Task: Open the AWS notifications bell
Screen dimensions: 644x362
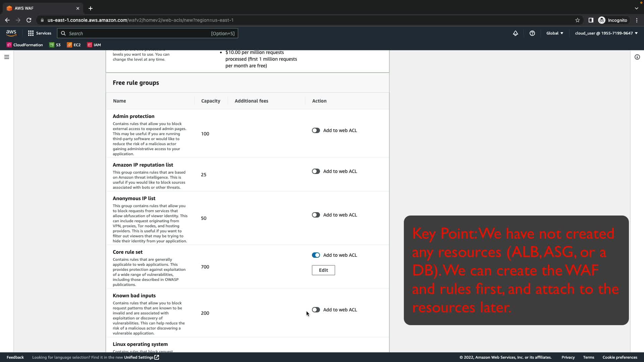Action: pos(515,33)
